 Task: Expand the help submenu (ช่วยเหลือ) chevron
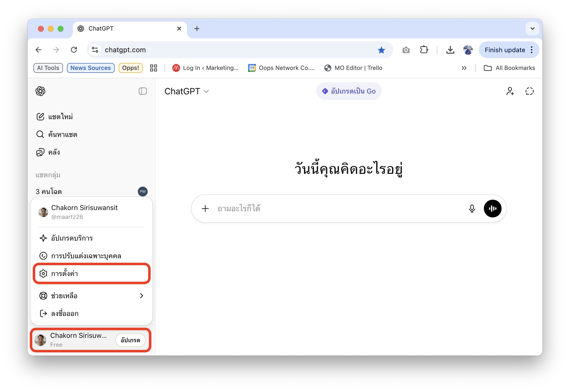pos(142,296)
